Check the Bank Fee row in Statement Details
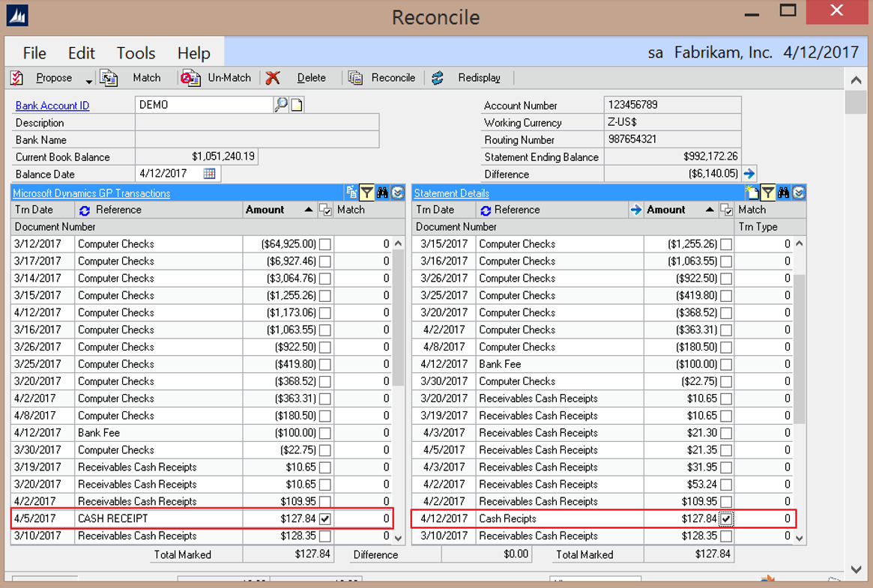 click(x=726, y=364)
